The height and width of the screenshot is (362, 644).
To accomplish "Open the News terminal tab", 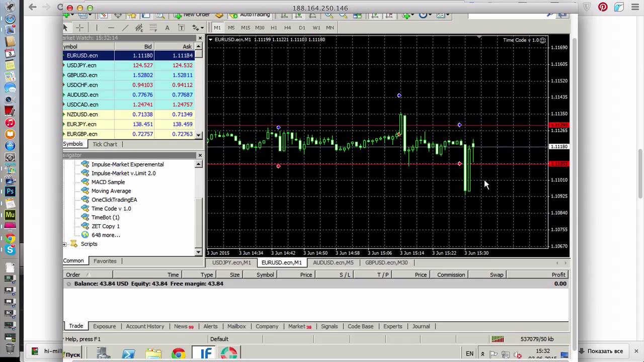I will [x=184, y=326].
